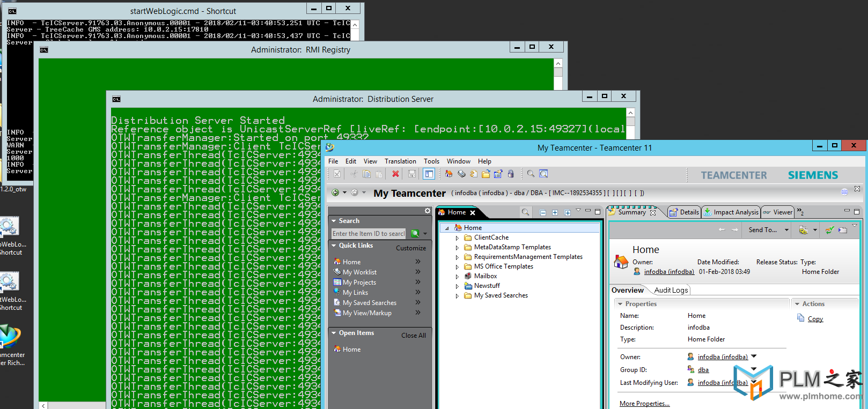Open Home folder via toolbar house icon
The width and height of the screenshot is (868, 409).
[x=448, y=174]
